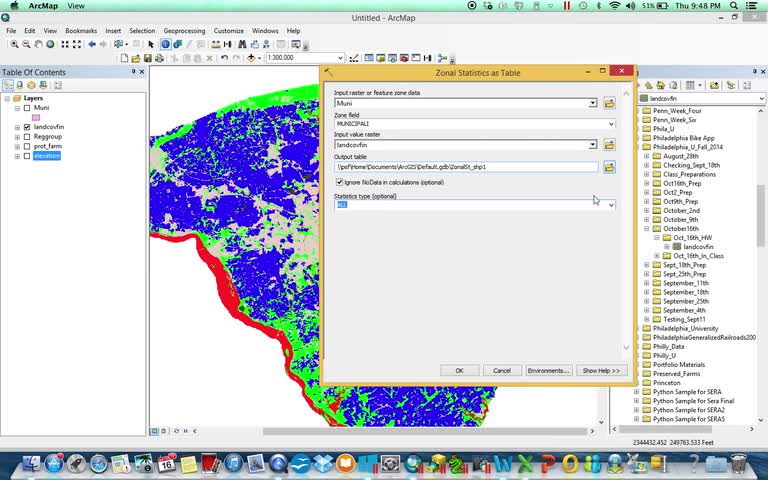Open the Zone field dropdown
The width and height of the screenshot is (768, 480).
611,124
